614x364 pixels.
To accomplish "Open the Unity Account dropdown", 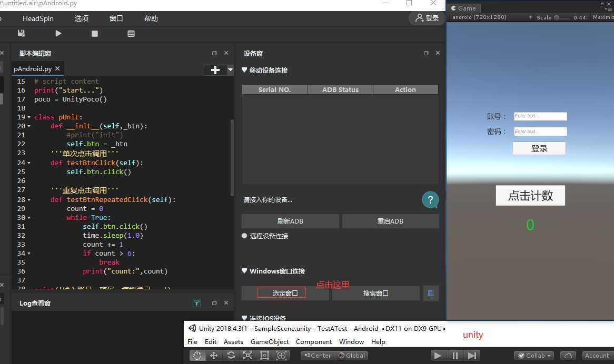I will (x=598, y=356).
